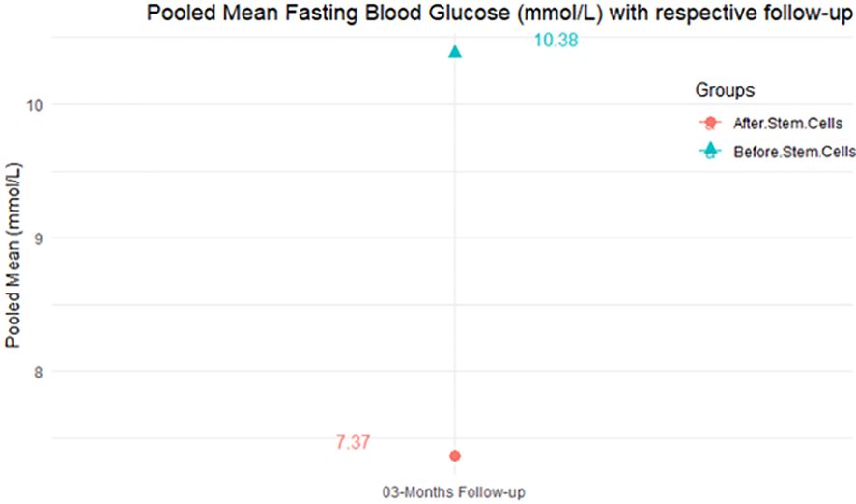The height and width of the screenshot is (504, 856).
Task: Click the After.Stem.Cells legend marker
Action: tap(710, 124)
